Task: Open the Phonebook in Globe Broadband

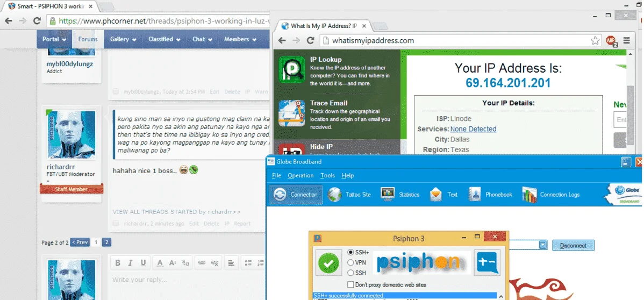Action: pos(491,195)
